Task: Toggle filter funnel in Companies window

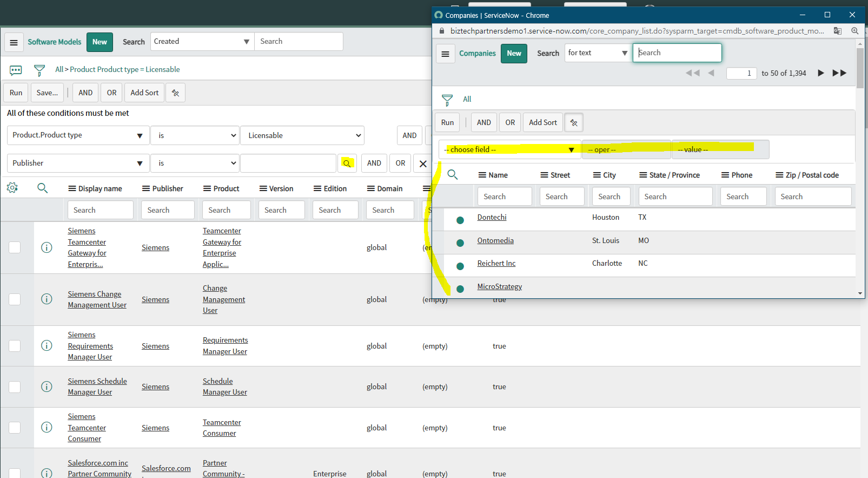Action: tap(447, 100)
